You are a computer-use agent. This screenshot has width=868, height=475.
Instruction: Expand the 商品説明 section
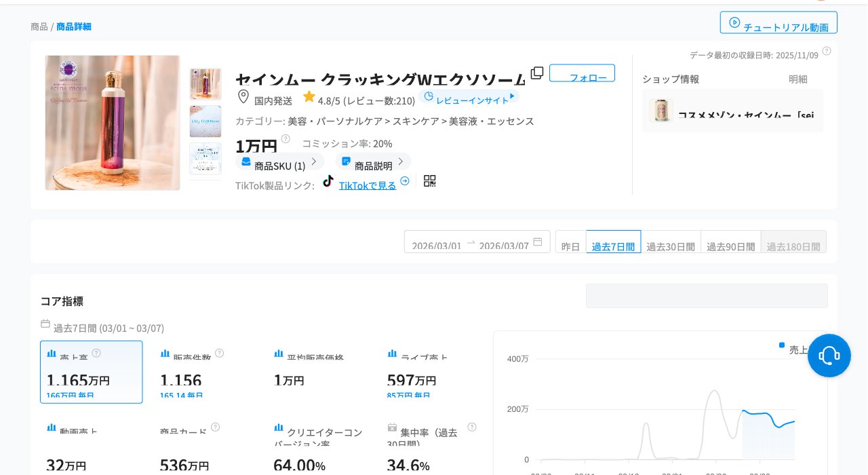point(373,161)
